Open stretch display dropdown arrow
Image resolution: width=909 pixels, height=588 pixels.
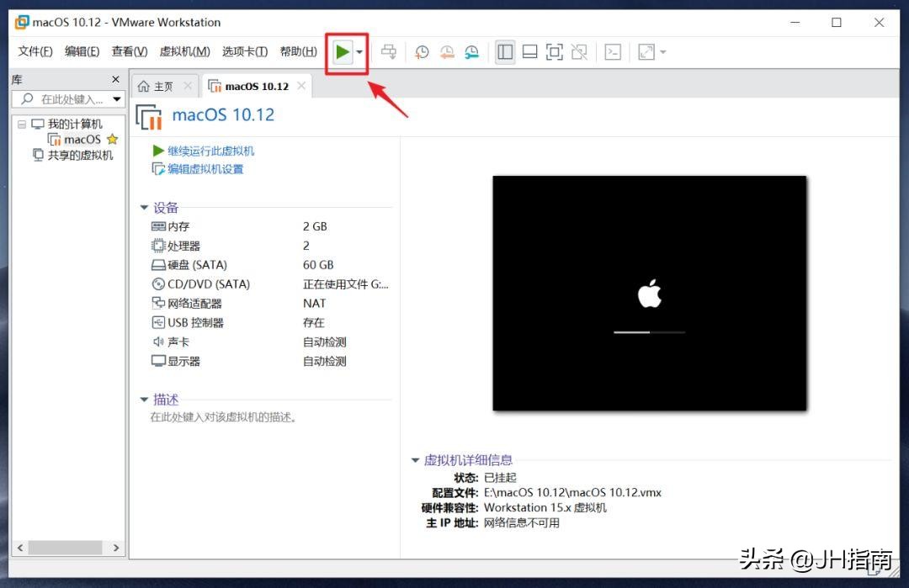(663, 52)
